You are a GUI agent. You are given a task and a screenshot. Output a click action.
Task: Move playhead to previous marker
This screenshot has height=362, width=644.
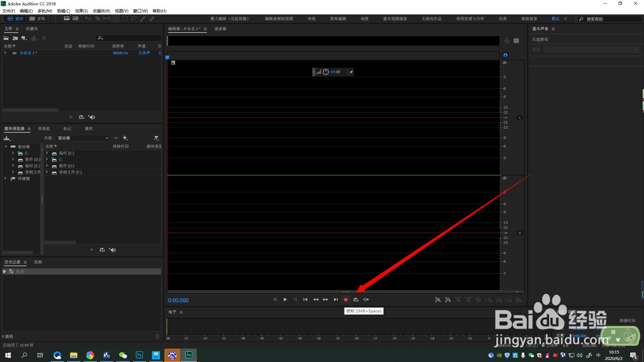pyautogui.click(x=305, y=300)
